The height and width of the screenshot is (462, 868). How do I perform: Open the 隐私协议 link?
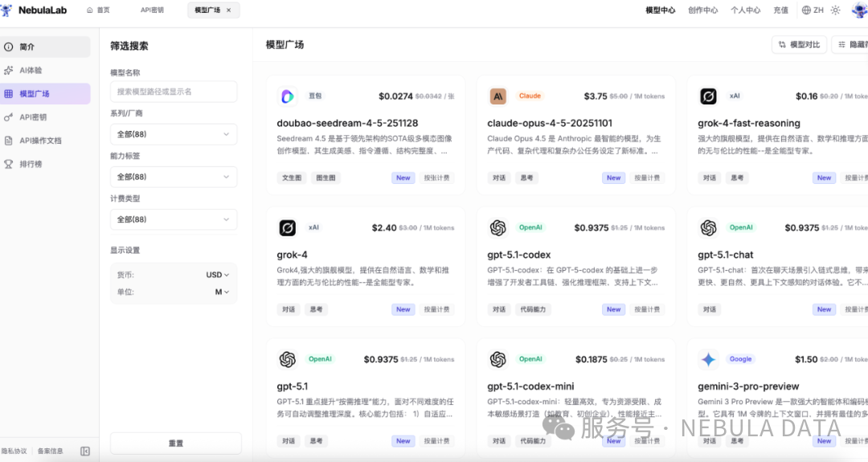(x=14, y=451)
